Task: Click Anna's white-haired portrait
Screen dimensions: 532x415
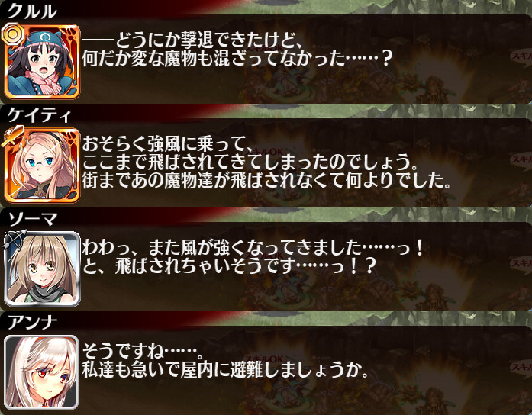Action: pos(41,372)
